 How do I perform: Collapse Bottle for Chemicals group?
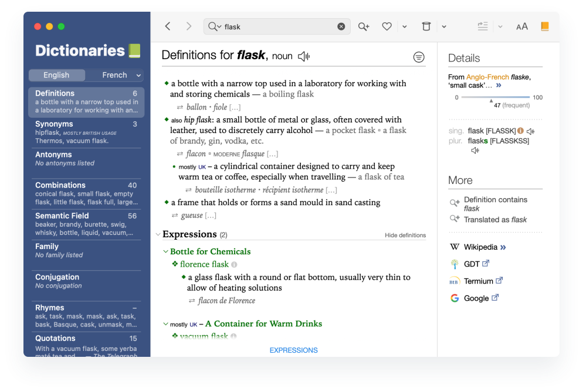click(x=166, y=251)
